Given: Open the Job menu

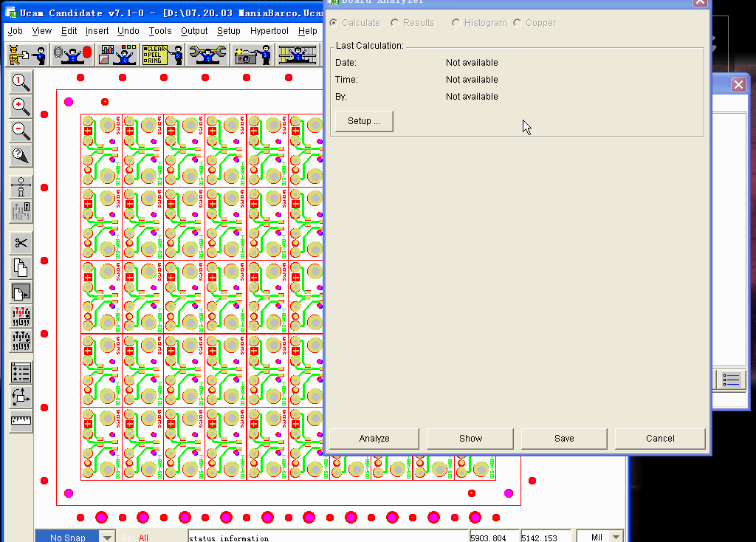Looking at the screenshot, I should [x=15, y=31].
